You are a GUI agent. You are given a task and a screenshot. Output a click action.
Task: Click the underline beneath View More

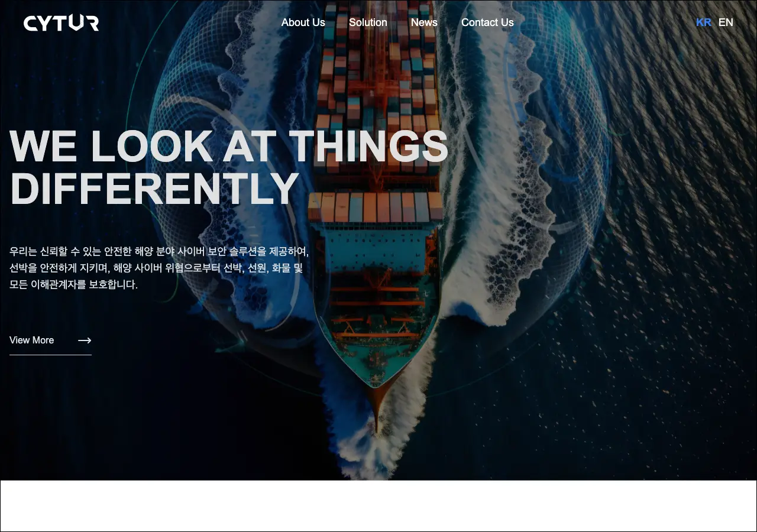(x=50, y=355)
